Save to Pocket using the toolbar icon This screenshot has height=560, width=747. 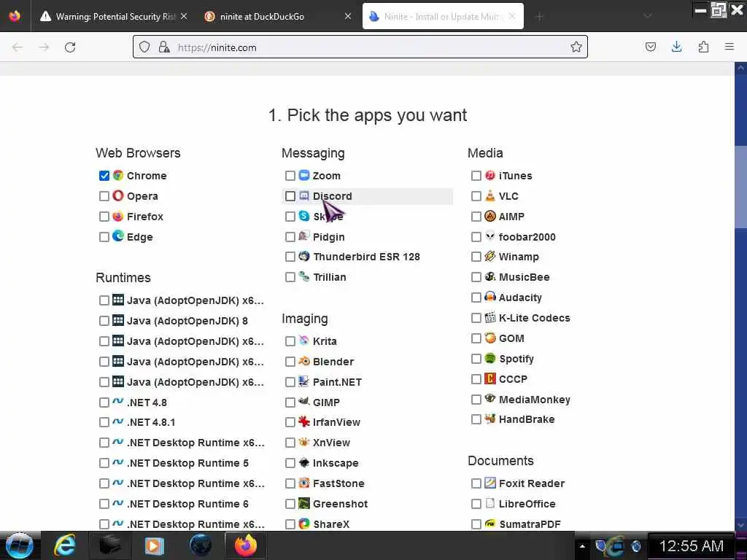(x=650, y=47)
